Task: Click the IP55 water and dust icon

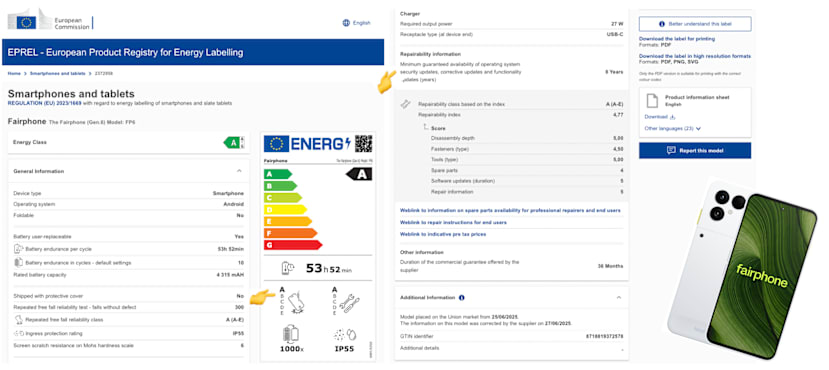Action: pyautogui.click(x=344, y=335)
